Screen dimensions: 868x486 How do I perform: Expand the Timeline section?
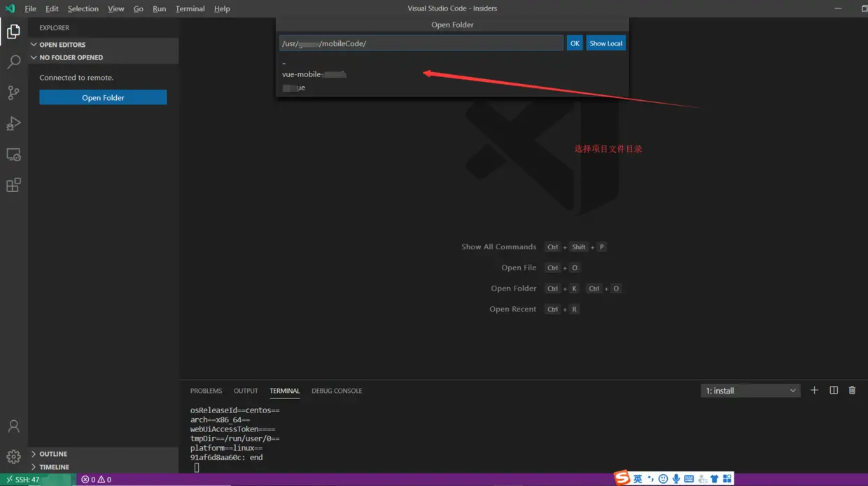(x=104, y=467)
